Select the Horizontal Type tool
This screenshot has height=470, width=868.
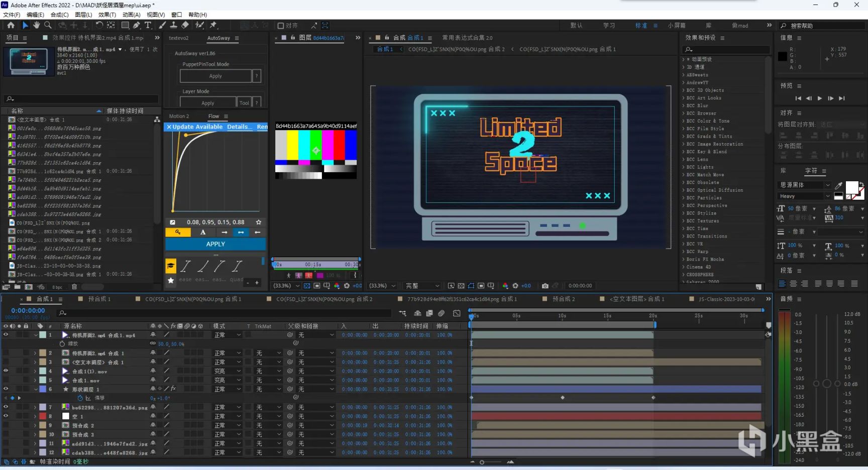pyautogui.click(x=148, y=25)
